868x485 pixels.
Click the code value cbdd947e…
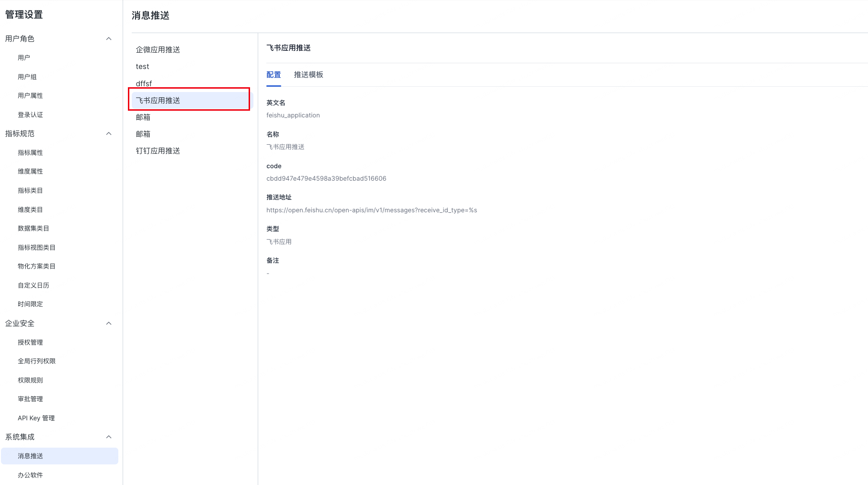click(x=326, y=179)
